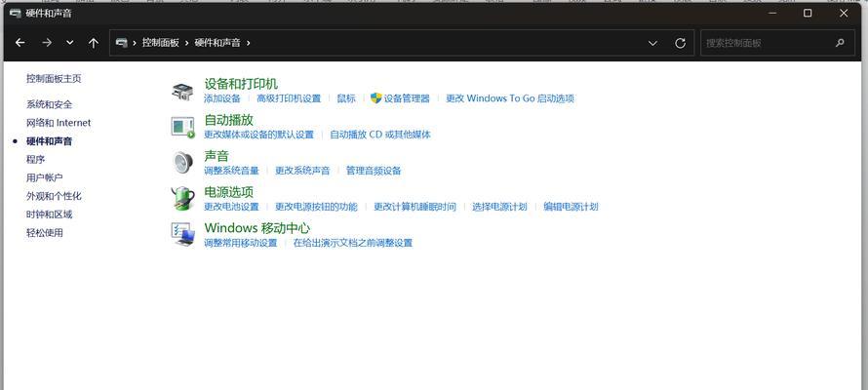Open 设备和打印机 heading
The height and width of the screenshot is (390, 868).
pos(241,84)
